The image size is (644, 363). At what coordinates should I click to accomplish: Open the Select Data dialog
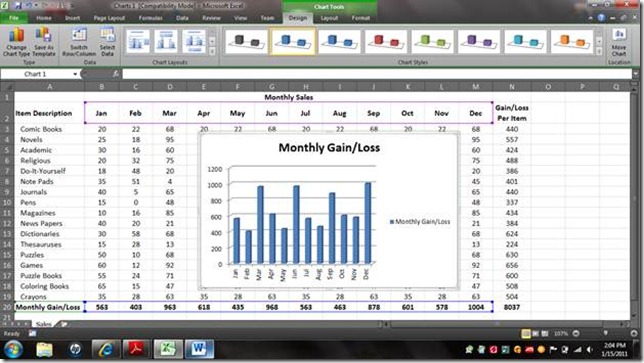click(107, 42)
